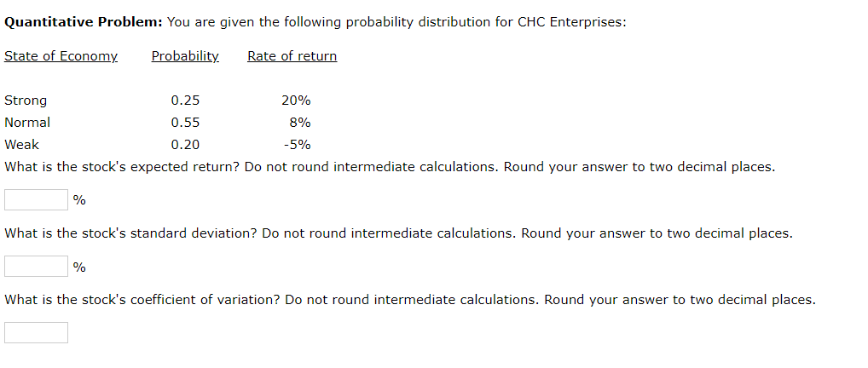Click the 0.20 probability value
Screen dimensions: 868x368
pyautogui.click(x=185, y=145)
